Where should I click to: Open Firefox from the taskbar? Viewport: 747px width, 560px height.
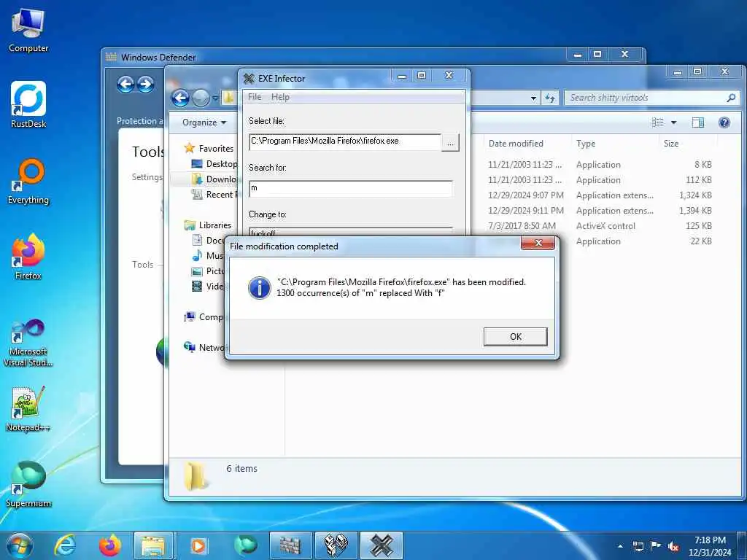click(x=110, y=545)
